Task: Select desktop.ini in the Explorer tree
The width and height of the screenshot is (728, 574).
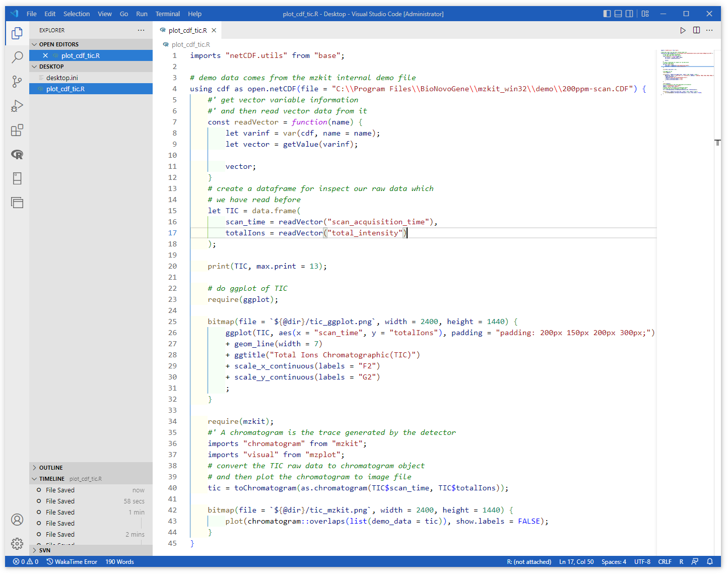Action: [62, 78]
